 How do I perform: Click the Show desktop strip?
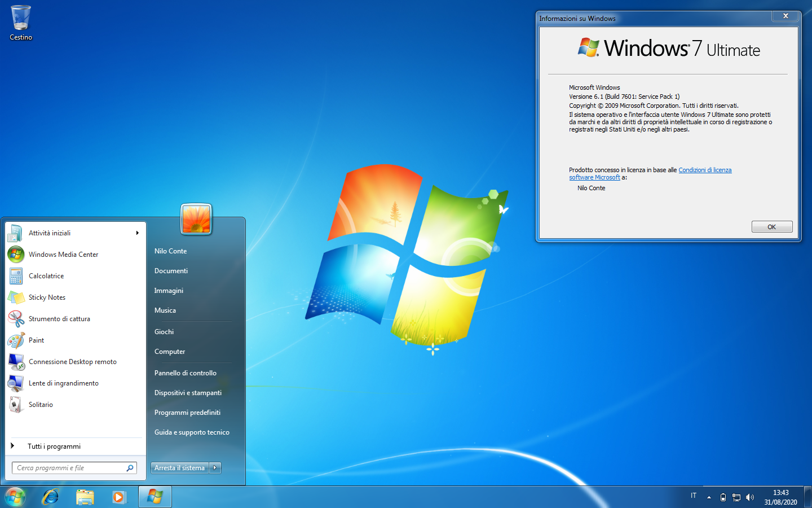(807, 497)
